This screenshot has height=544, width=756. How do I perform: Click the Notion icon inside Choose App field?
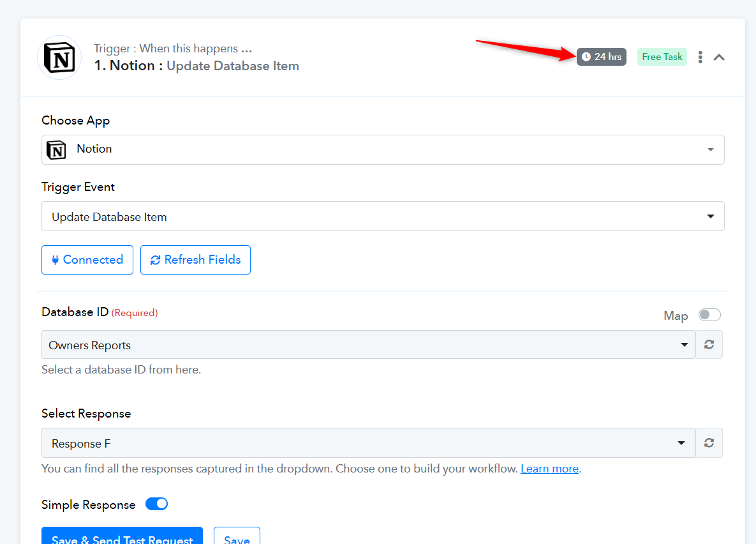pyautogui.click(x=56, y=149)
